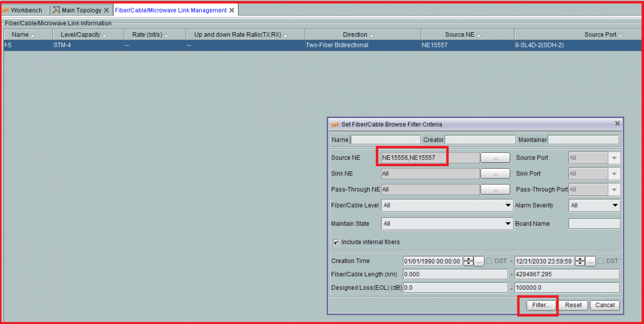Open the Alarm Severity dropdown
The height and width of the screenshot is (324, 644).
coord(615,206)
